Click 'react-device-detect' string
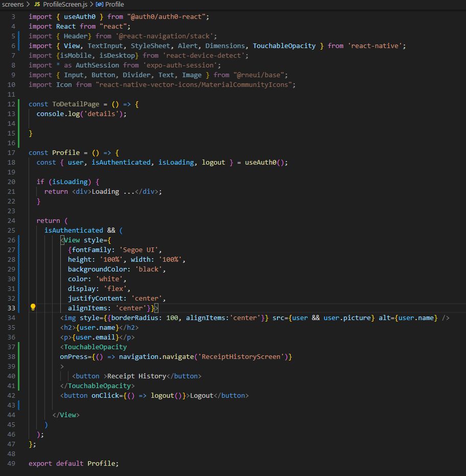 [x=203, y=56]
